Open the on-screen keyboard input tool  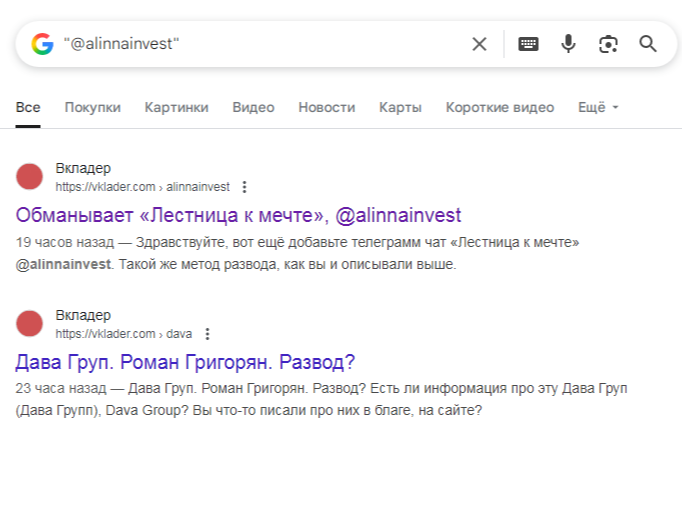coord(528,44)
